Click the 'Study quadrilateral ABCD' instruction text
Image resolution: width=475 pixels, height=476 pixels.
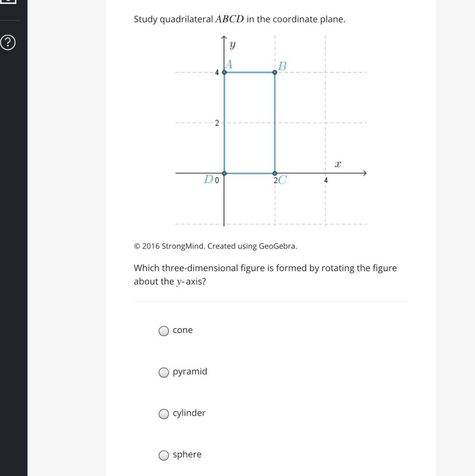pyautogui.click(x=239, y=19)
